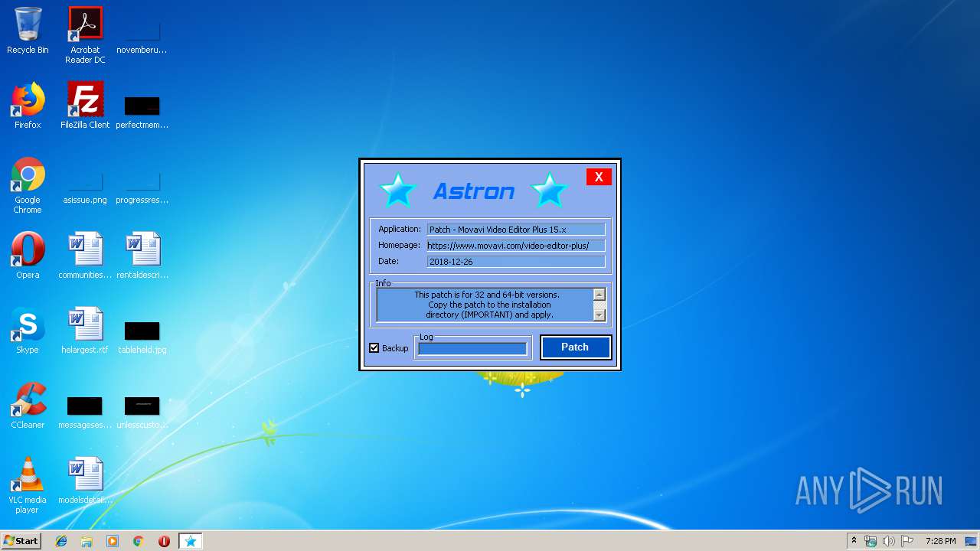Open Internet Explorer from taskbar

click(61, 541)
